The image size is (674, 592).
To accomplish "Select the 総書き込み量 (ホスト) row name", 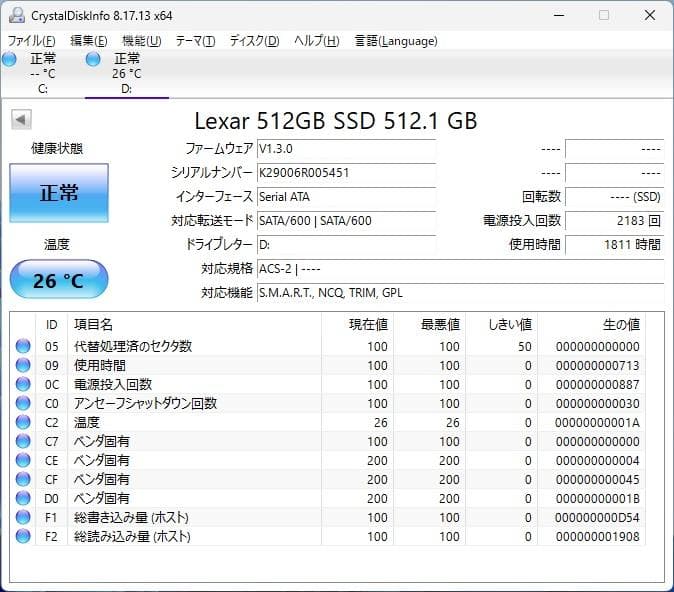I will 132,518.
